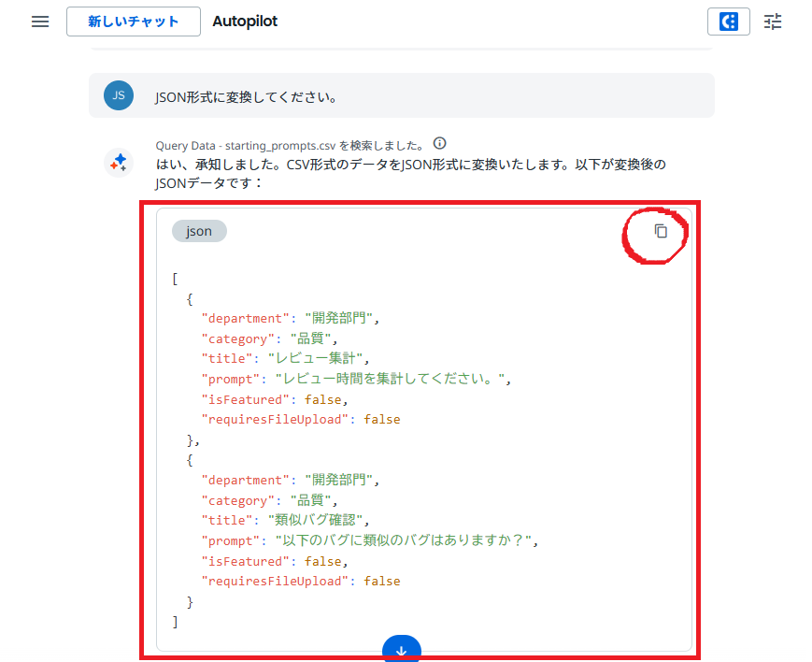Click the json language label badge

199,231
